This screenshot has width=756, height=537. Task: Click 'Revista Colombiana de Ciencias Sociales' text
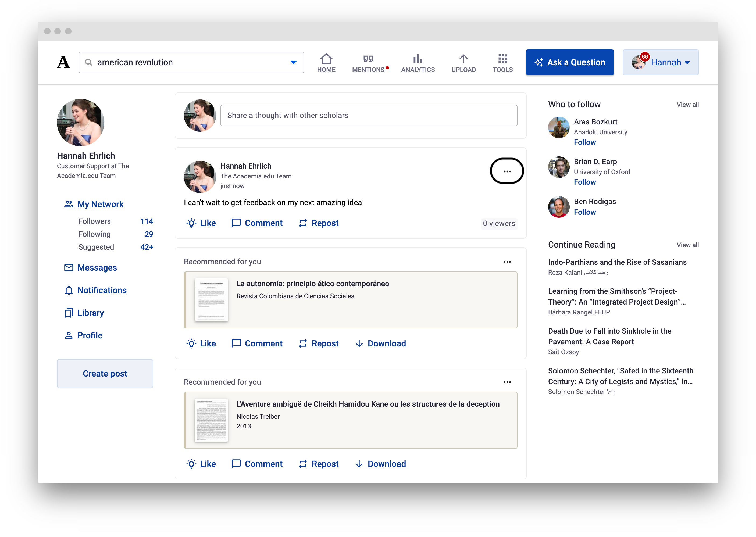click(295, 296)
